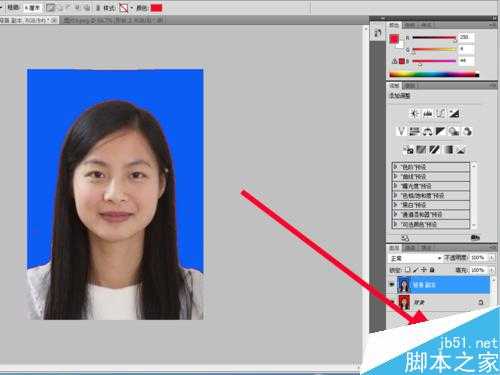Click the Black & White adjustment icon
The width and height of the screenshot is (500, 375).
tap(441, 131)
